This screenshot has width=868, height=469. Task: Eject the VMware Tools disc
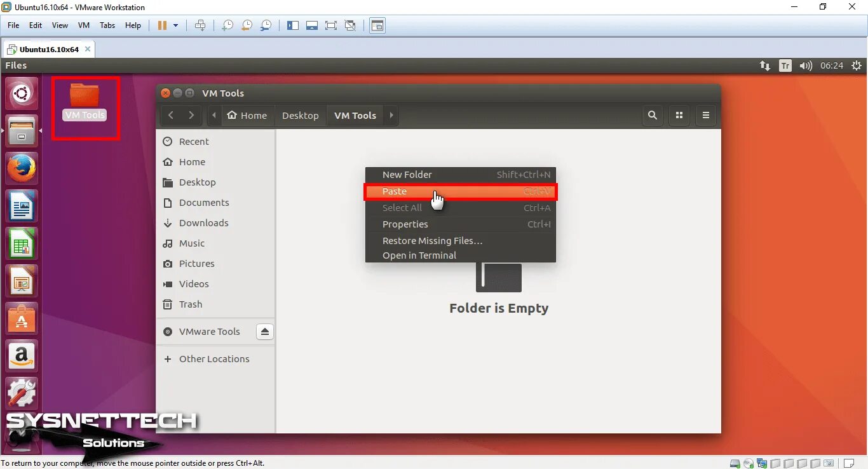click(265, 332)
